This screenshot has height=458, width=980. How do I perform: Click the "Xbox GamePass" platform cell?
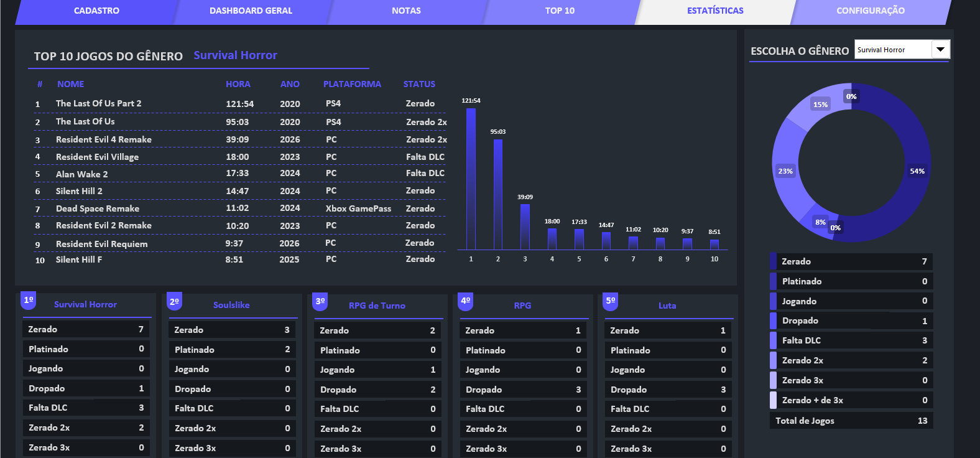click(x=358, y=208)
